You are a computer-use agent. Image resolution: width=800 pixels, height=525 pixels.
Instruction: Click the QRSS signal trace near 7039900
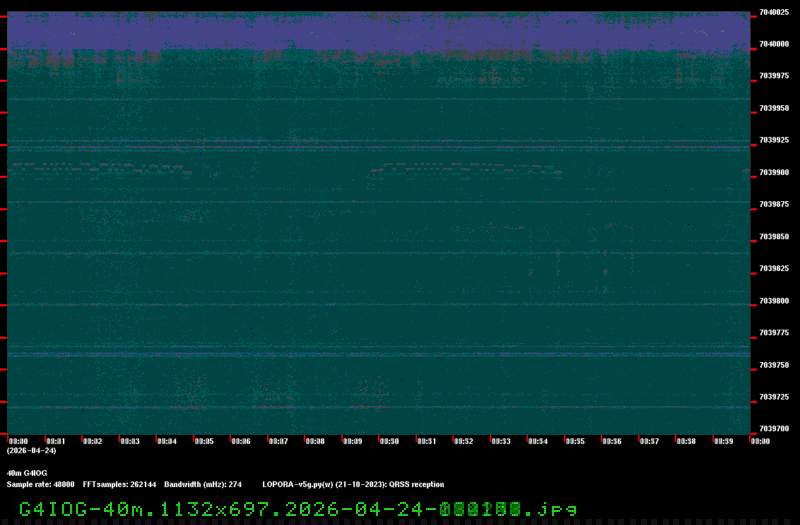(460, 166)
